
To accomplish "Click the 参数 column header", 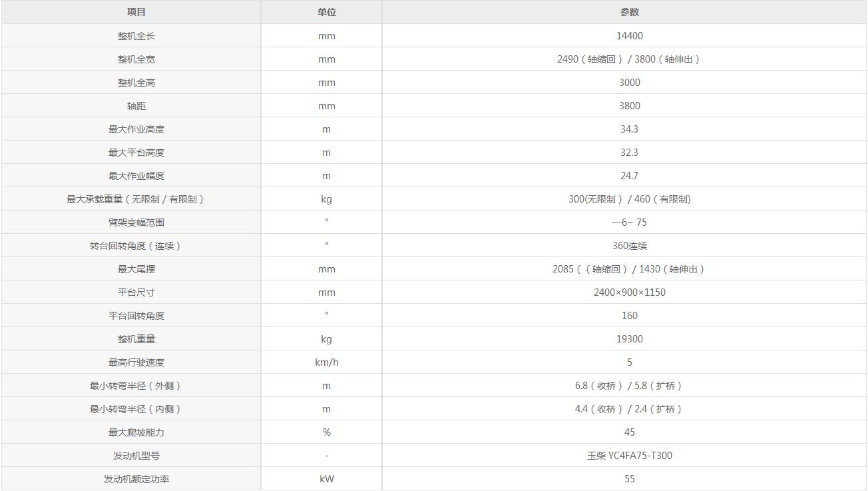I will [x=629, y=12].
